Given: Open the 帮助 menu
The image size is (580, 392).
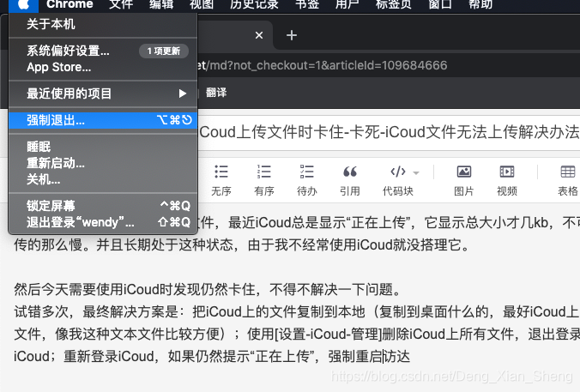Looking at the screenshot, I should point(480,4).
